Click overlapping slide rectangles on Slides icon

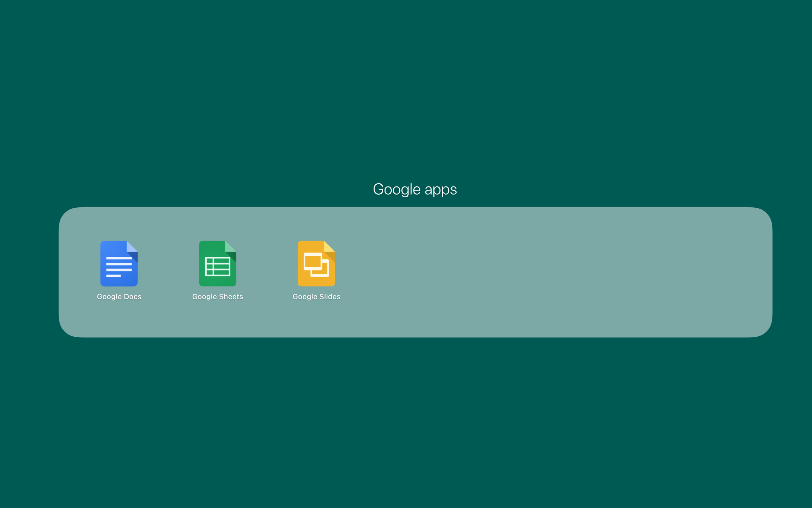(316, 265)
